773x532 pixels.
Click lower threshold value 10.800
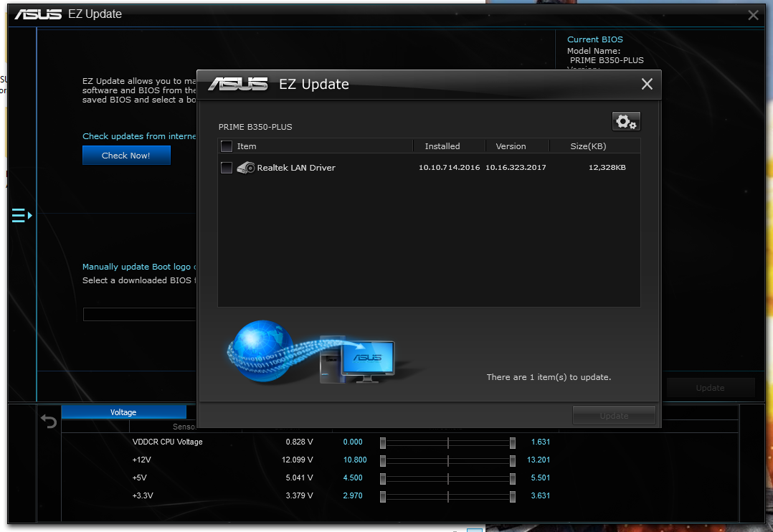[355, 460]
